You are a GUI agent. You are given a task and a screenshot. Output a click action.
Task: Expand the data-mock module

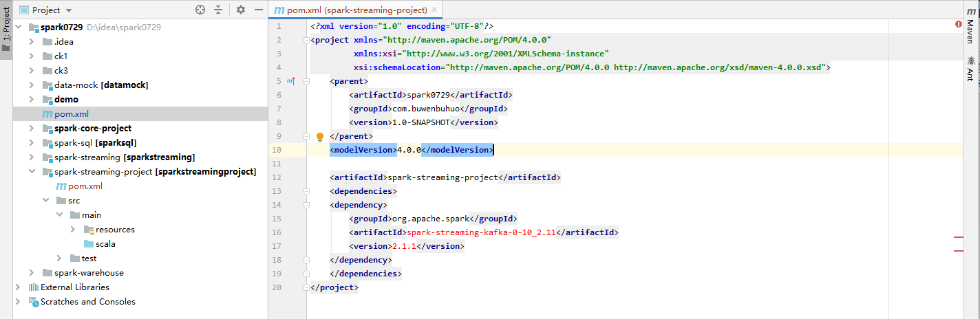tap(32, 85)
